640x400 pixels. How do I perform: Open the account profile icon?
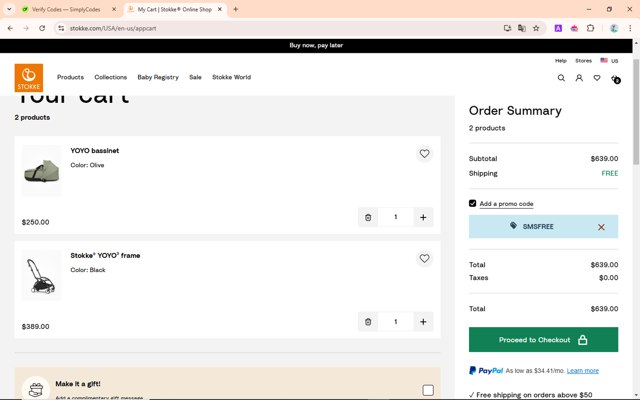pyautogui.click(x=579, y=78)
